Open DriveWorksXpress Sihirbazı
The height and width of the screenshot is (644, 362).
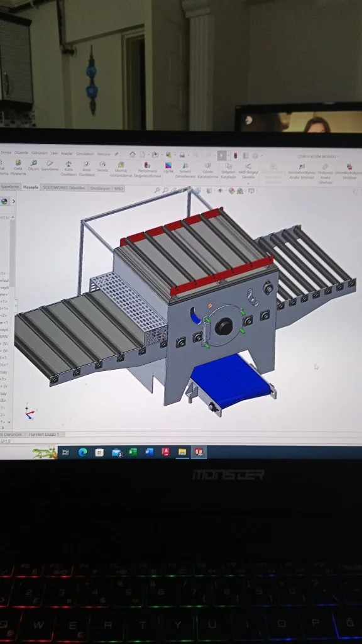tap(348, 172)
